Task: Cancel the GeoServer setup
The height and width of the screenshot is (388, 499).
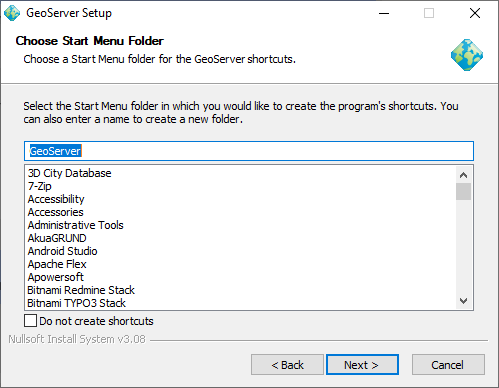Action: click(448, 365)
